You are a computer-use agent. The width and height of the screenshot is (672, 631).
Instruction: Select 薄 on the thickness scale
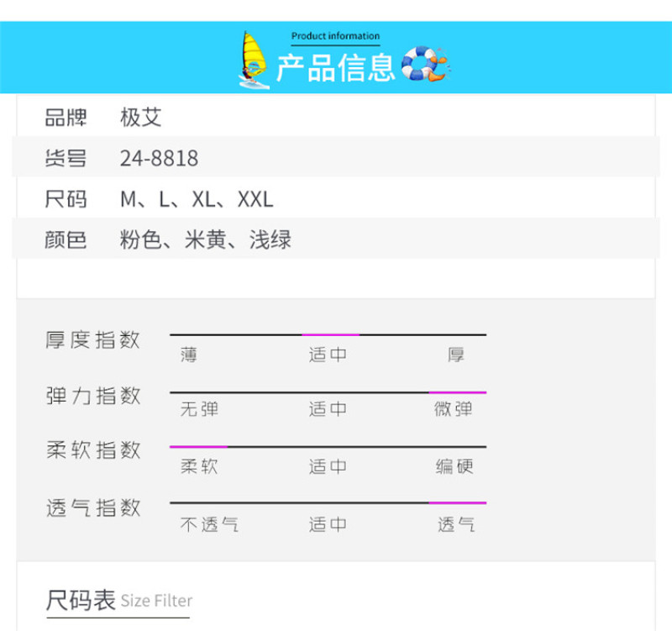189,355
